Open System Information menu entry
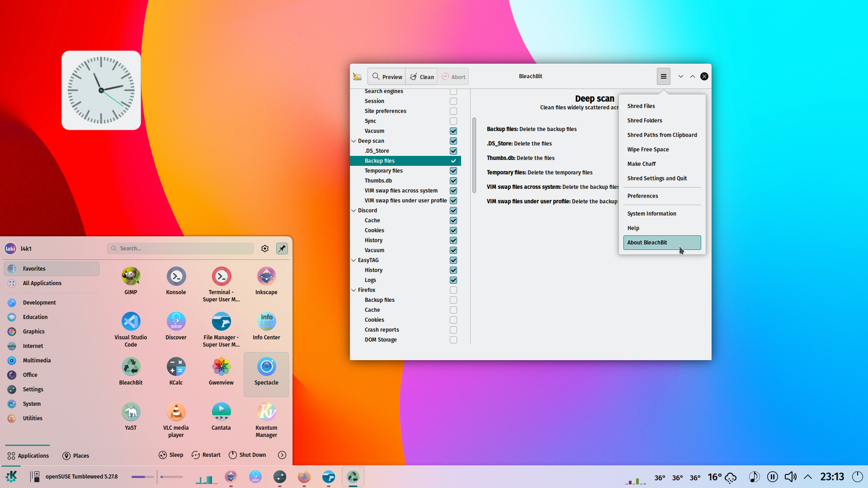 (x=662, y=214)
